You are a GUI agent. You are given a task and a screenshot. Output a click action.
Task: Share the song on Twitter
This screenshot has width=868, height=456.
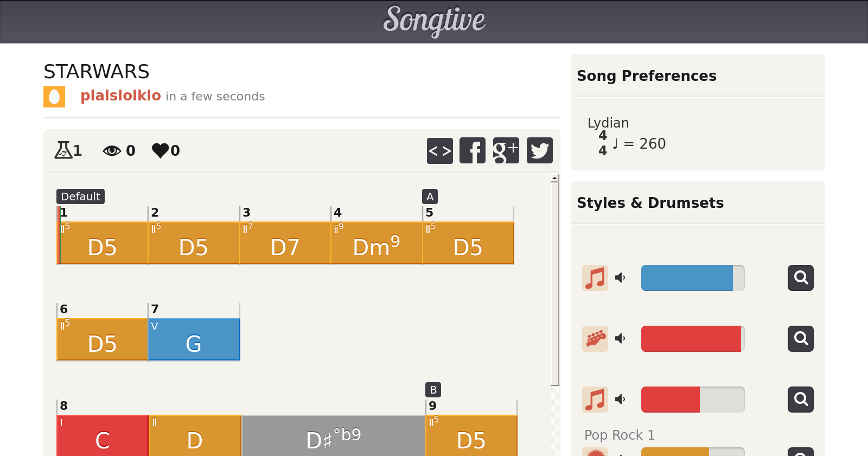[x=539, y=150]
